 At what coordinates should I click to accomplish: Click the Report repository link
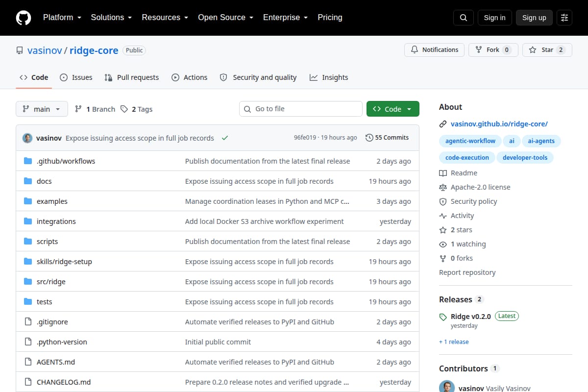(467, 272)
